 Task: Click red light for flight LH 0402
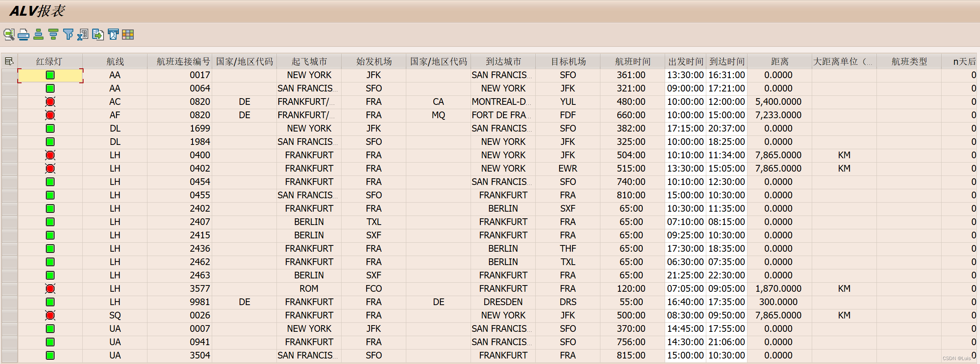point(50,168)
